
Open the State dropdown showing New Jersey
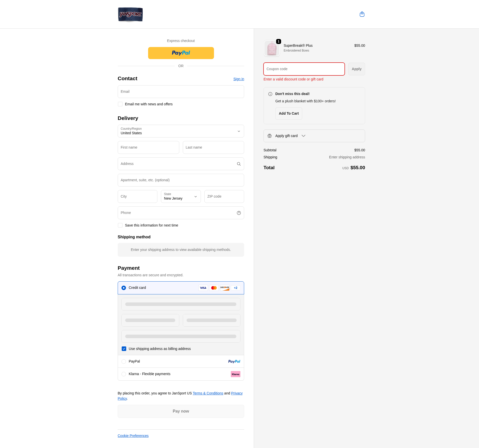pos(181,197)
